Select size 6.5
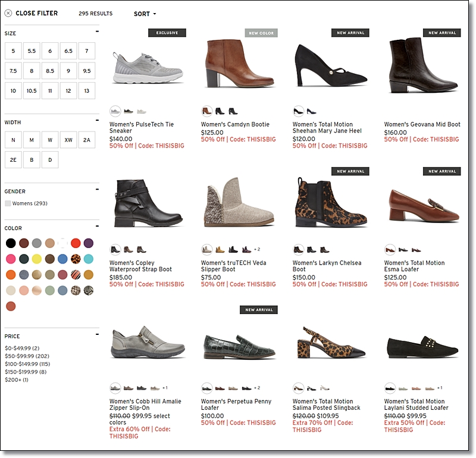 68,51
